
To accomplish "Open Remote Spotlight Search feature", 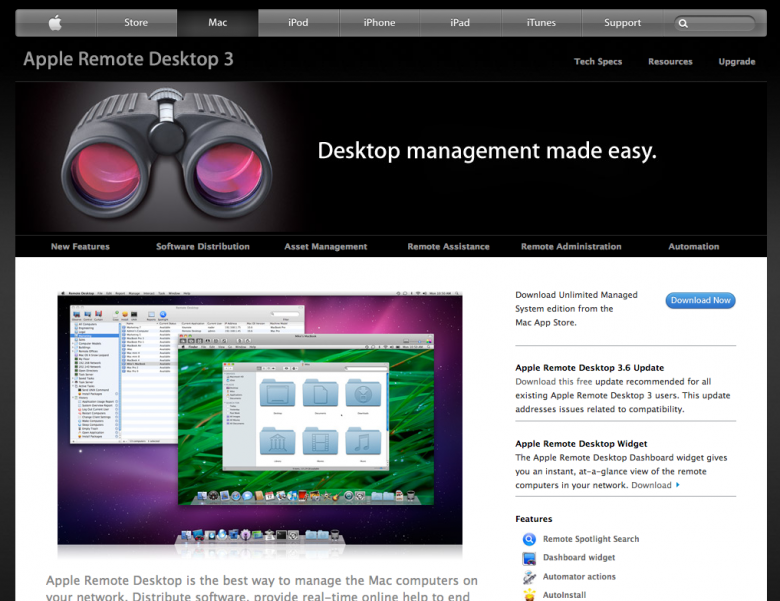I will 591,539.
